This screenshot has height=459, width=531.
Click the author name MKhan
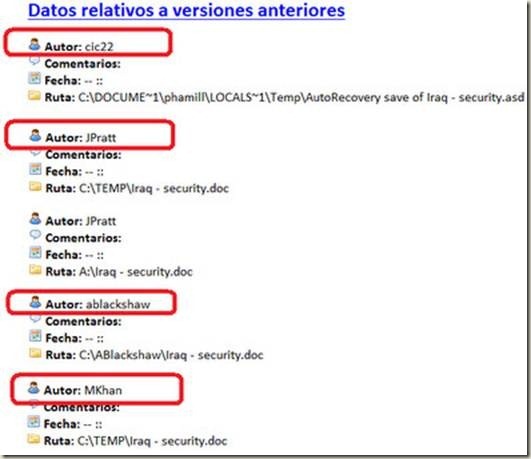[x=103, y=390]
